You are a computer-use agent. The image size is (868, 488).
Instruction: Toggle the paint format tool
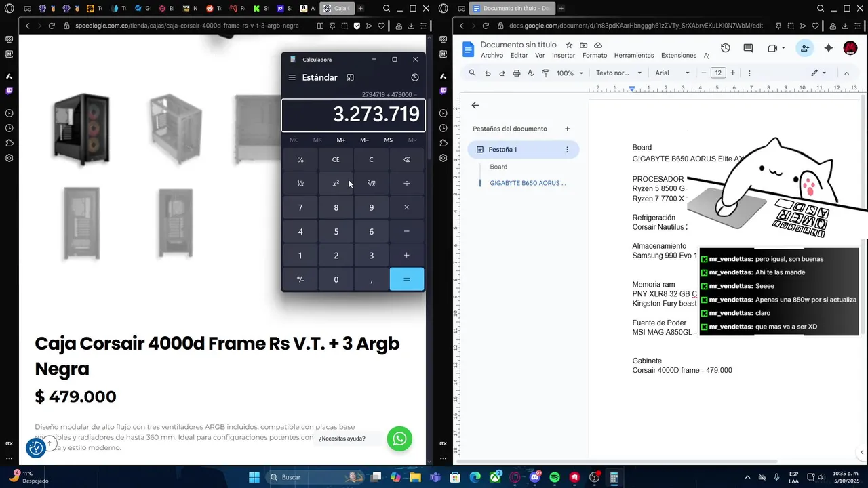[x=545, y=73]
